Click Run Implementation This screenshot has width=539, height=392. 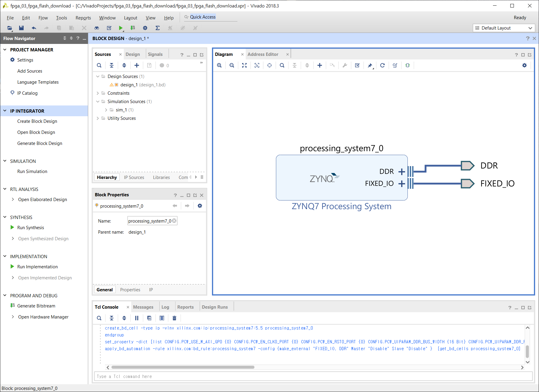tap(37, 267)
